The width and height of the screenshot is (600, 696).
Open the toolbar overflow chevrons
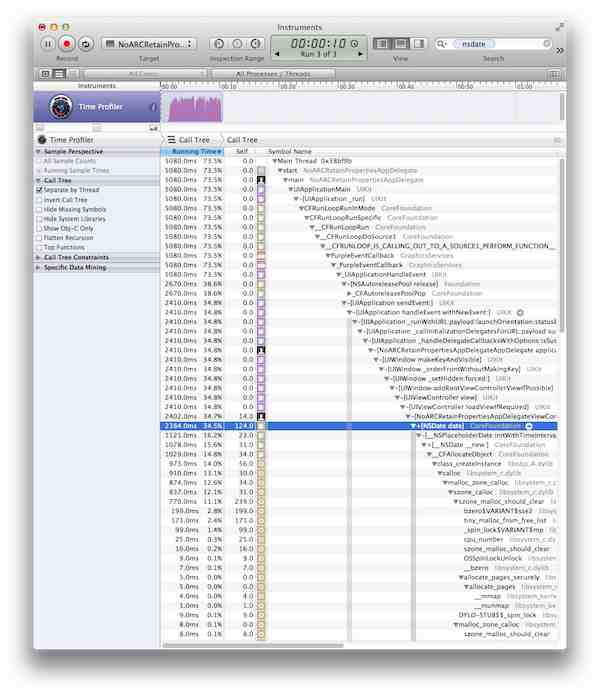560,51
